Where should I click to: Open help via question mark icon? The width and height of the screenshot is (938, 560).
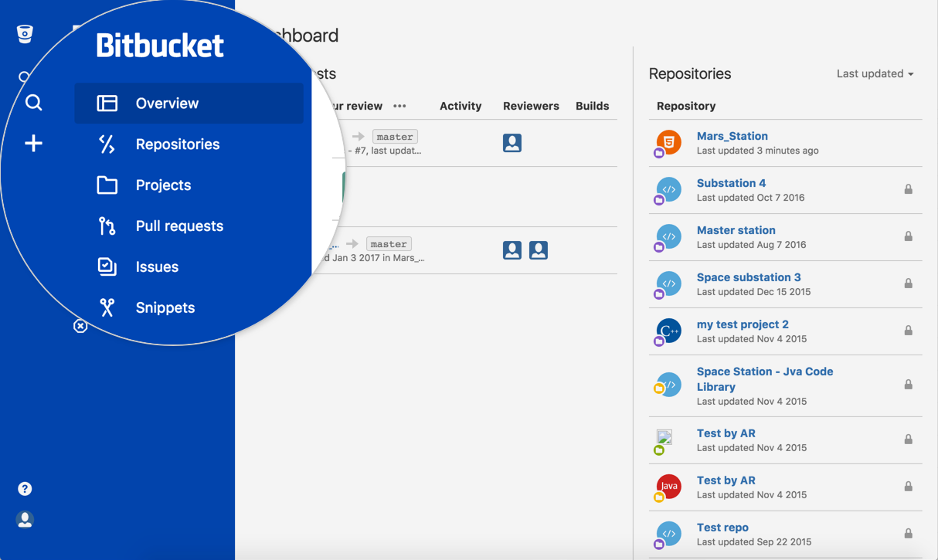[x=25, y=489]
